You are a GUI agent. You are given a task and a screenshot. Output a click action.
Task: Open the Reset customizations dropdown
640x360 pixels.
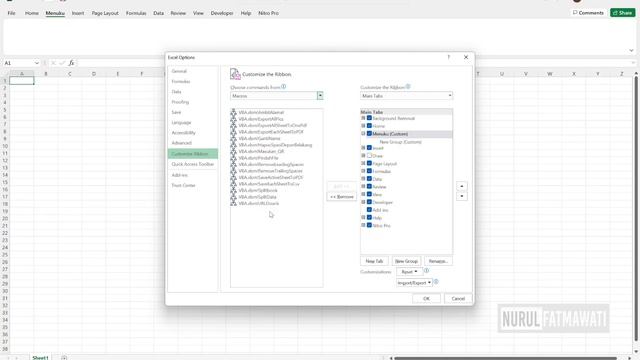tap(409, 271)
